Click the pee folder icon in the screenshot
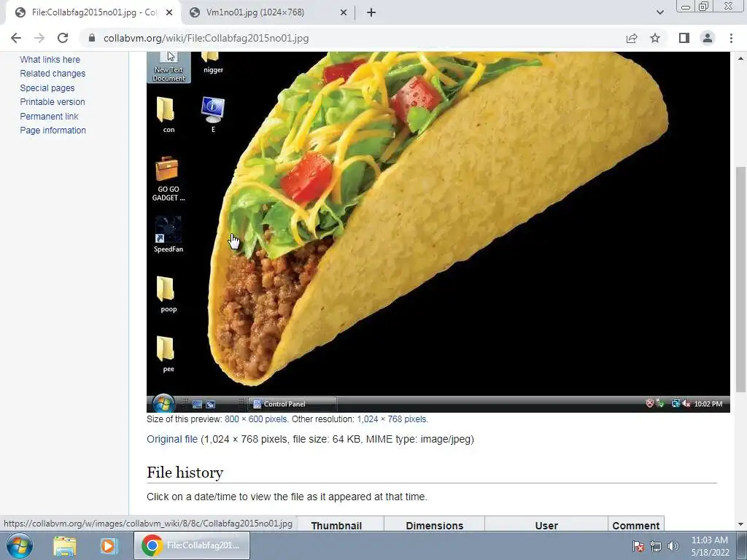The width and height of the screenshot is (747, 560). click(x=169, y=355)
